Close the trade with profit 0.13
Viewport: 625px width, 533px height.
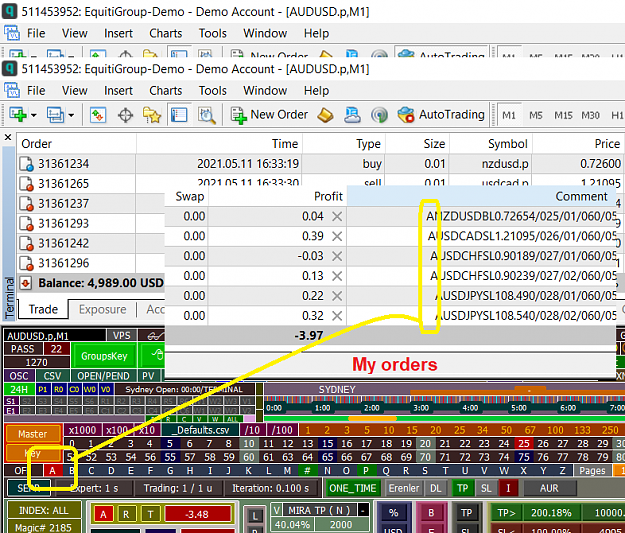pos(337,276)
